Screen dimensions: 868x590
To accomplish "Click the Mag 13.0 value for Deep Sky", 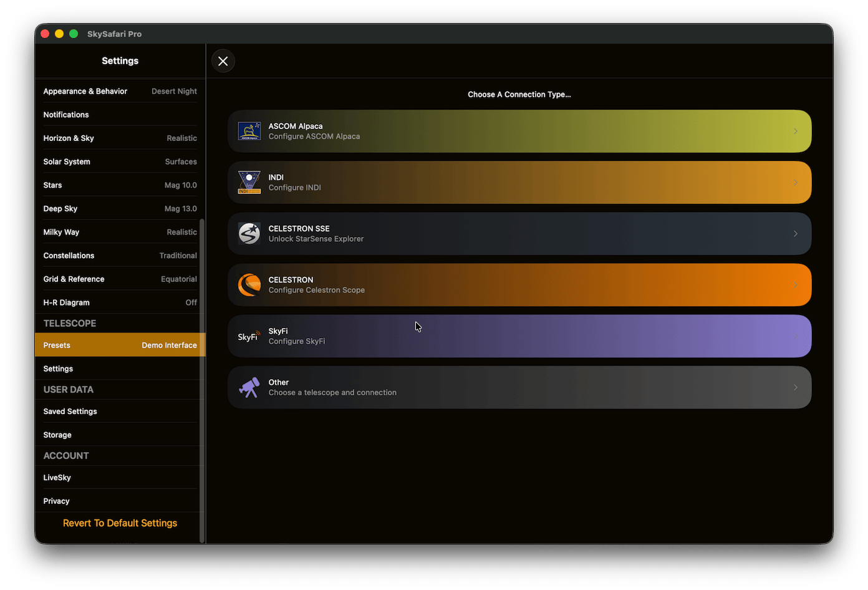I will (181, 209).
